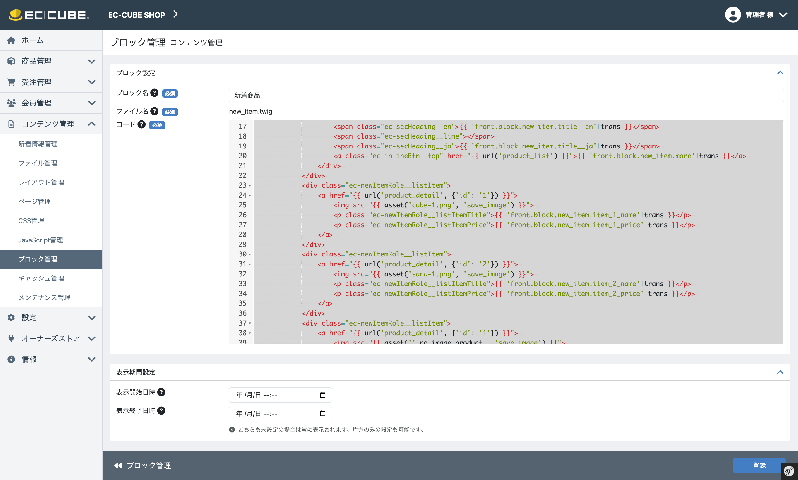Click line number 22 in the gutter

[242, 176]
